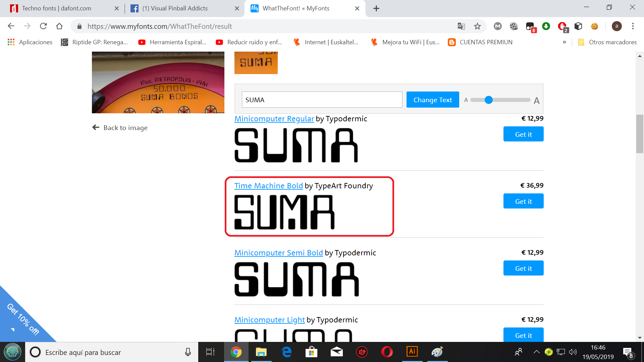Open Herramienta Espiral bookmark
644x362 pixels.
click(172, 42)
